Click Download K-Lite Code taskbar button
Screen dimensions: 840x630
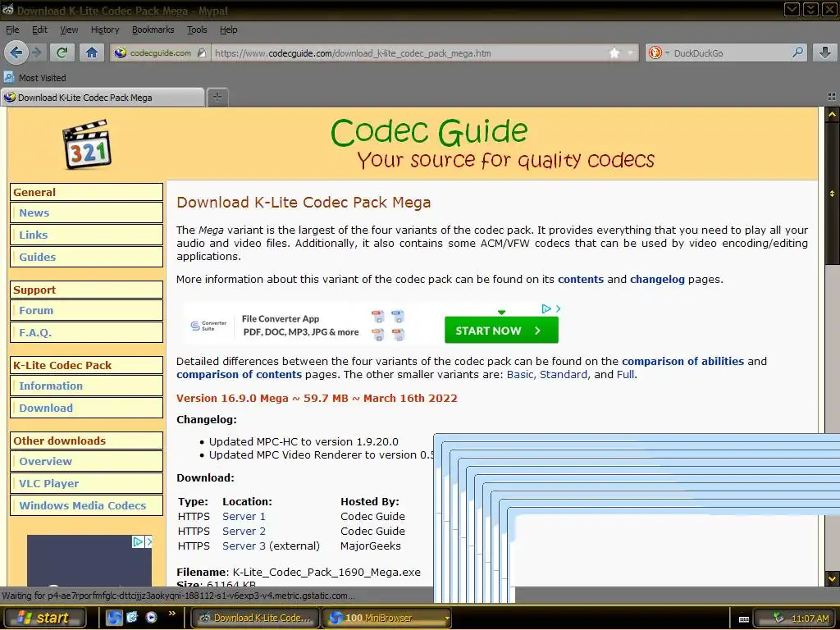(x=255, y=618)
